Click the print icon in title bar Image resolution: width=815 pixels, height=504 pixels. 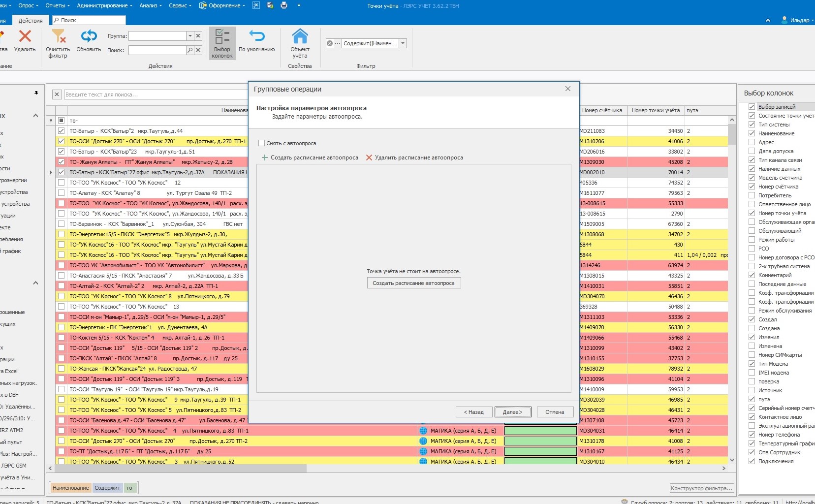[x=284, y=5]
